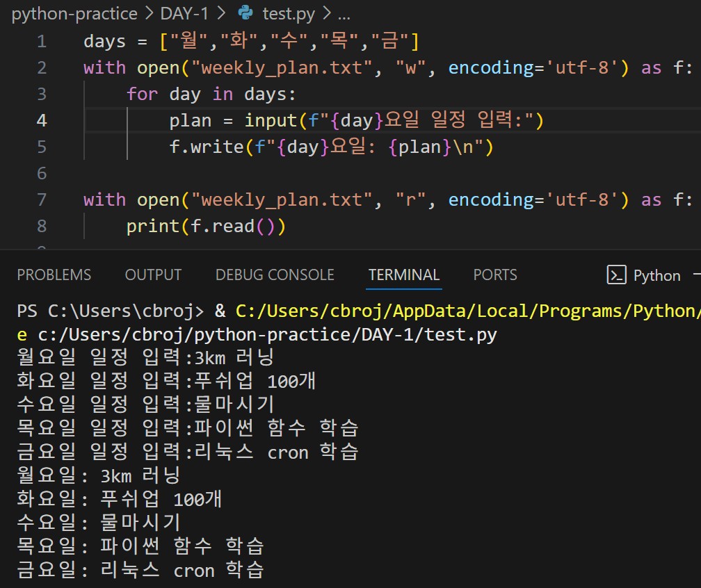
Task: Click the "w" mode string on line 2
Action: pos(410,68)
